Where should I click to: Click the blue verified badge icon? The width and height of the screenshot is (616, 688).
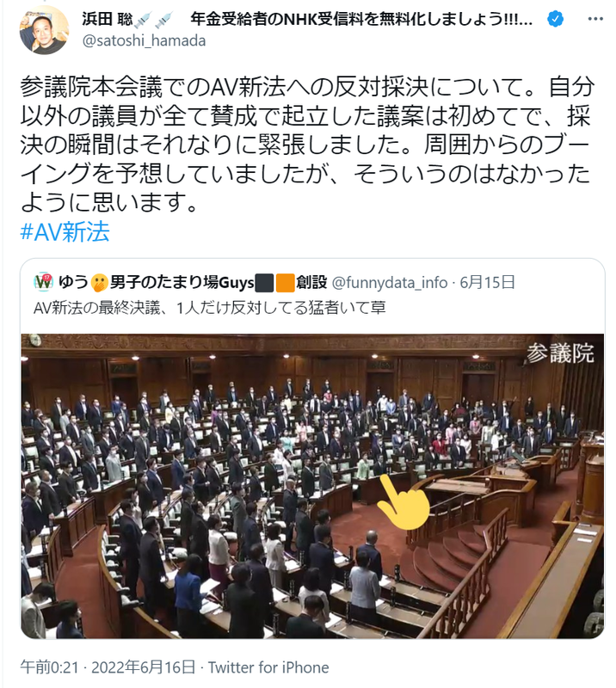556,19
